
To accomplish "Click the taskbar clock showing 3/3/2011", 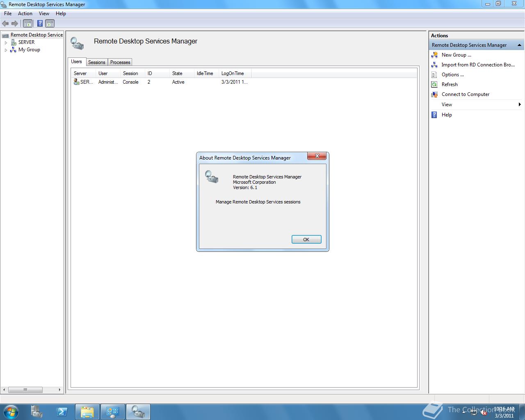I will [504, 412].
